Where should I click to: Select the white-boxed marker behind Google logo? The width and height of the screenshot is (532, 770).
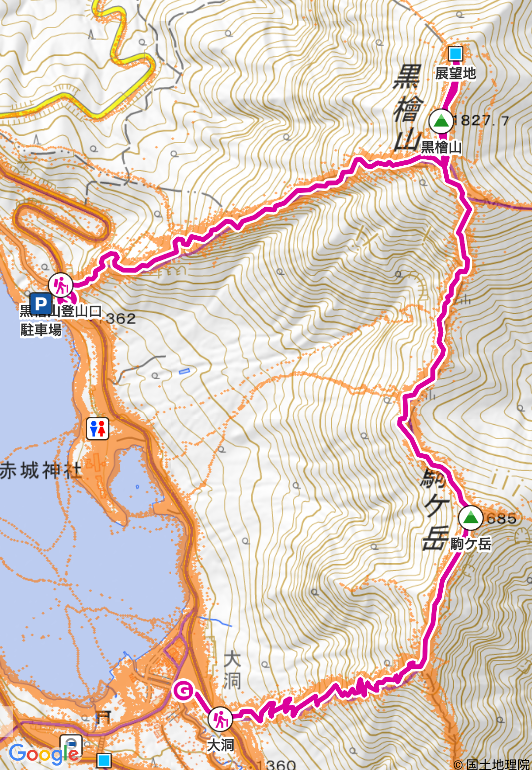tap(71, 745)
